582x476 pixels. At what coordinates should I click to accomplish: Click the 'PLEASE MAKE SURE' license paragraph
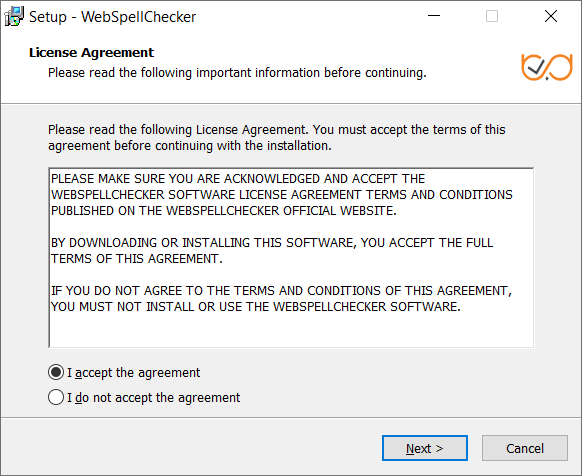click(282, 195)
